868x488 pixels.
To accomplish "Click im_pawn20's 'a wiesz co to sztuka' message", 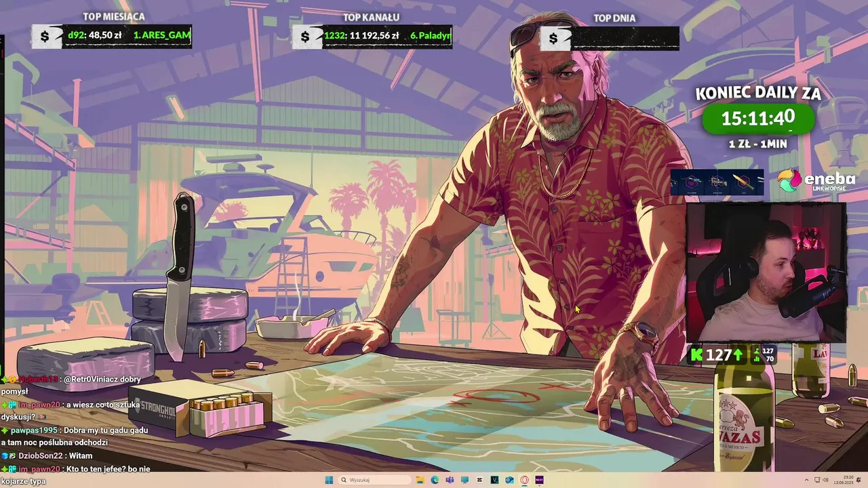I will (x=71, y=411).
